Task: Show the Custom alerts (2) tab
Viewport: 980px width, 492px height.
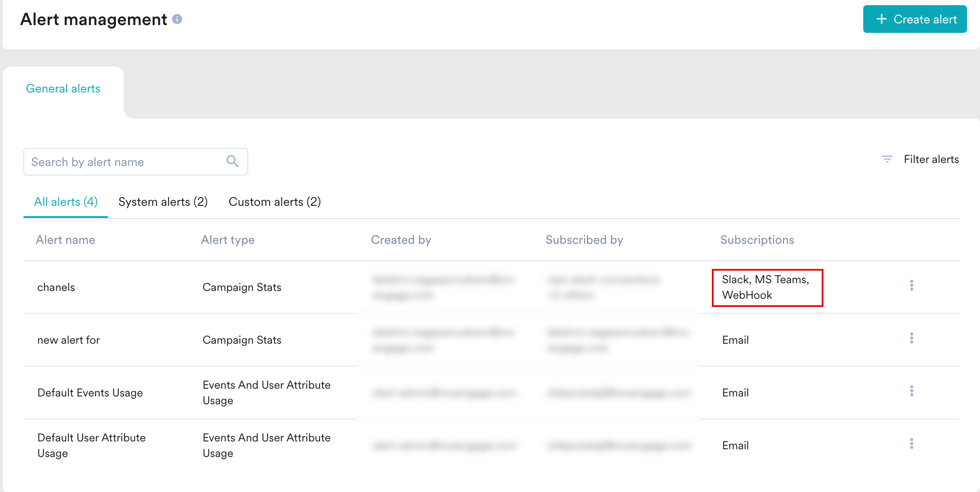Action: (x=275, y=202)
